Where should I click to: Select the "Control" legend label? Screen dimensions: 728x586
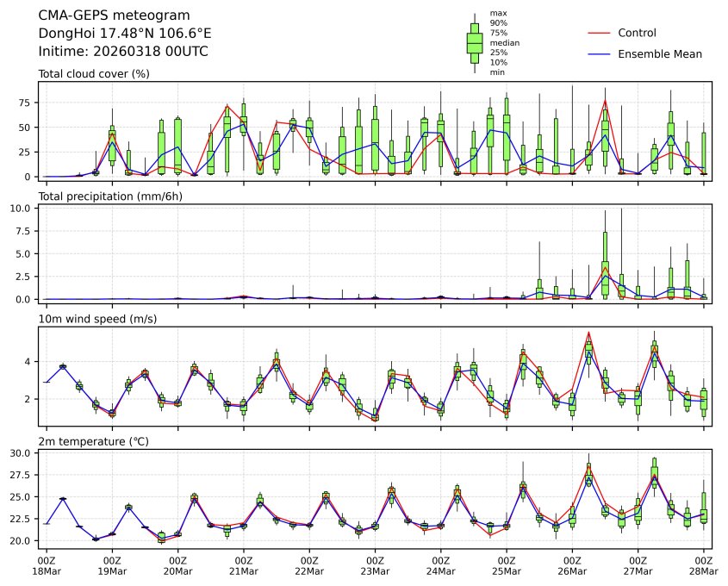click(x=637, y=33)
